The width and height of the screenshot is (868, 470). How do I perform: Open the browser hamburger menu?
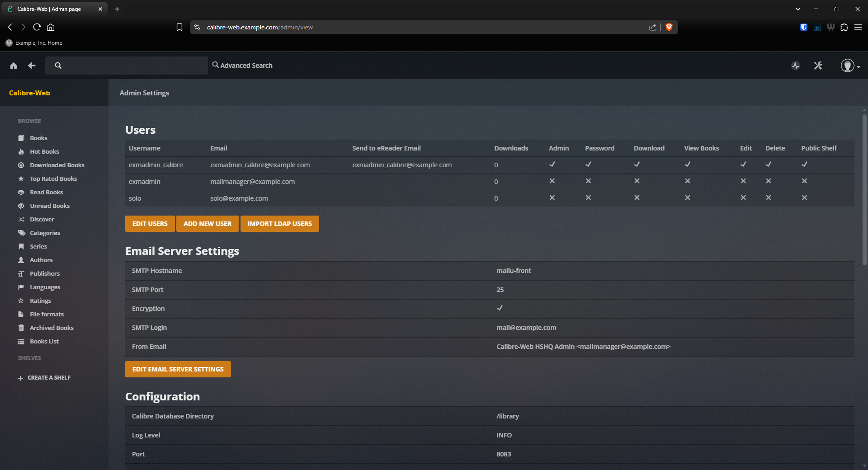point(858,27)
